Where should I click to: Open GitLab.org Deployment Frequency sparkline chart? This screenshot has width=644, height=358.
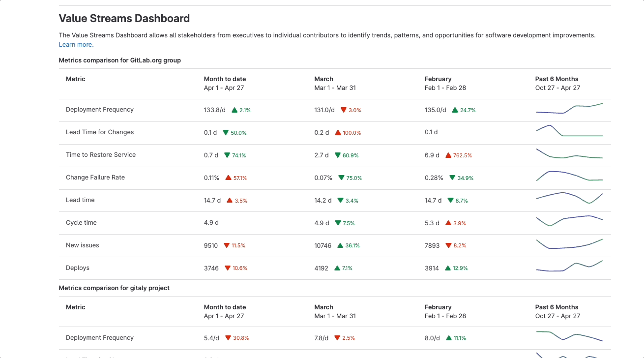(569, 109)
